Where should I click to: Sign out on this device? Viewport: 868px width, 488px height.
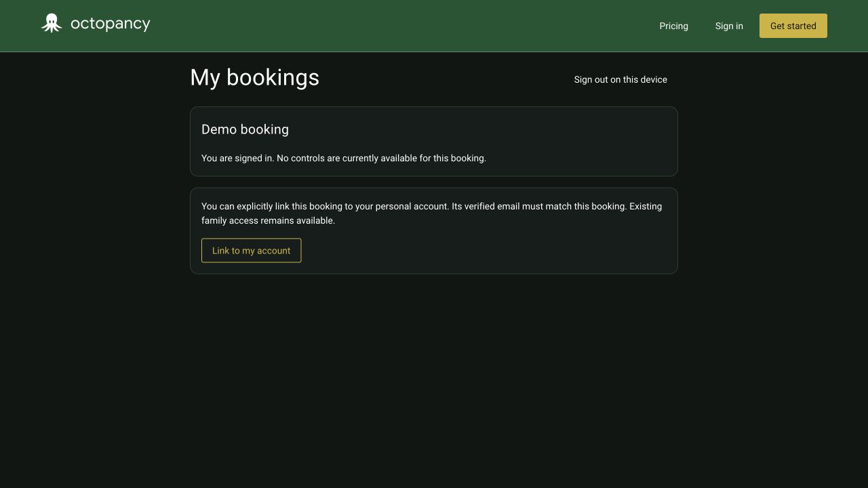(620, 79)
